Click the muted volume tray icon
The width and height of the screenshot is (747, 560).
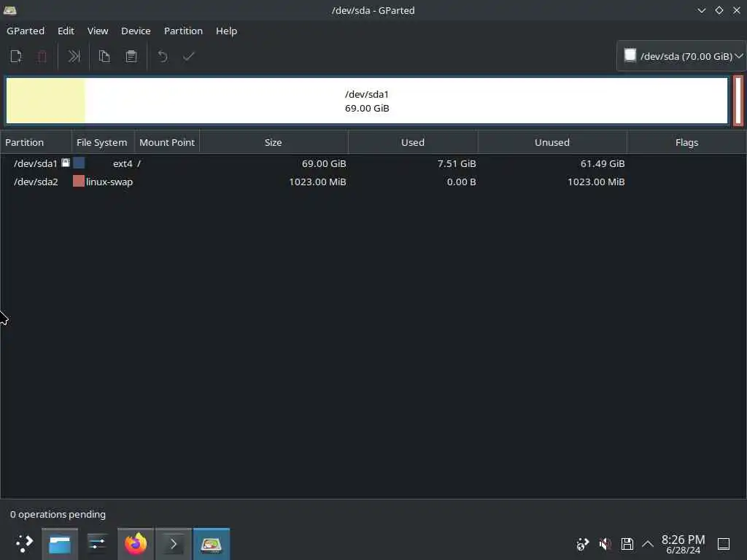[605, 544]
